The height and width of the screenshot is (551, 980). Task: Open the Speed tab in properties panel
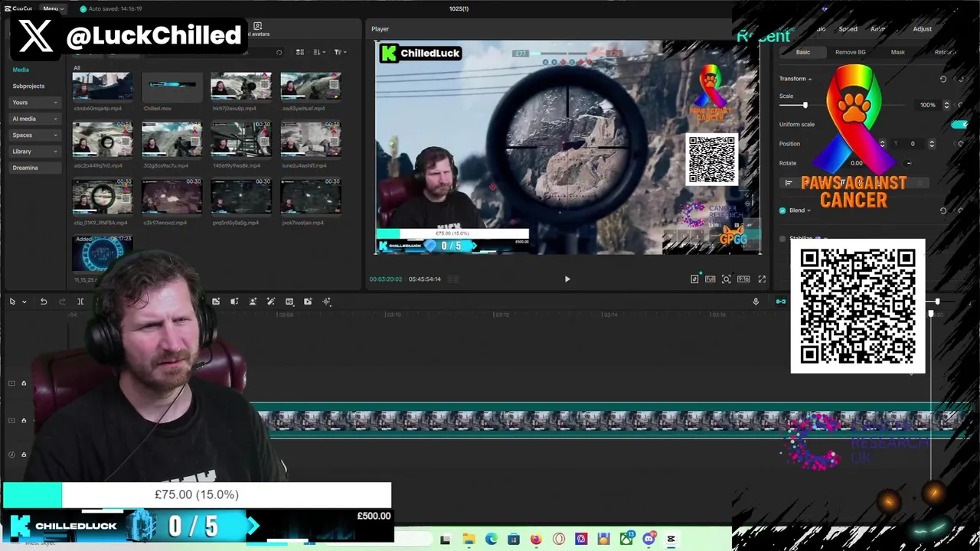click(x=848, y=29)
